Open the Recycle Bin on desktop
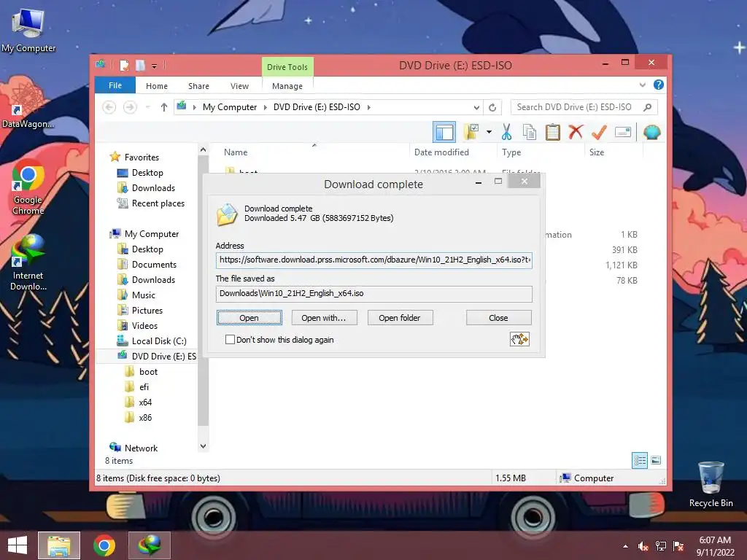This screenshot has height=560, width=747. pos(711,485)
